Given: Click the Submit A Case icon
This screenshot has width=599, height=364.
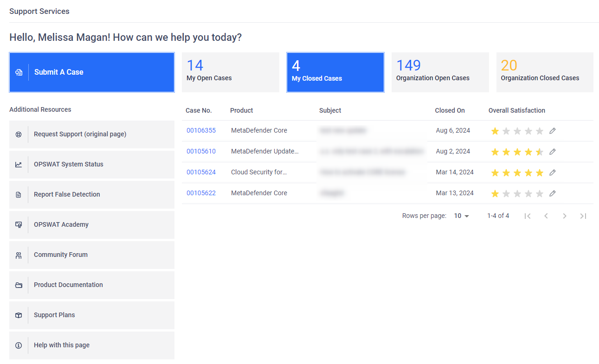Looking at the screenshot, I should pos(19,72).
